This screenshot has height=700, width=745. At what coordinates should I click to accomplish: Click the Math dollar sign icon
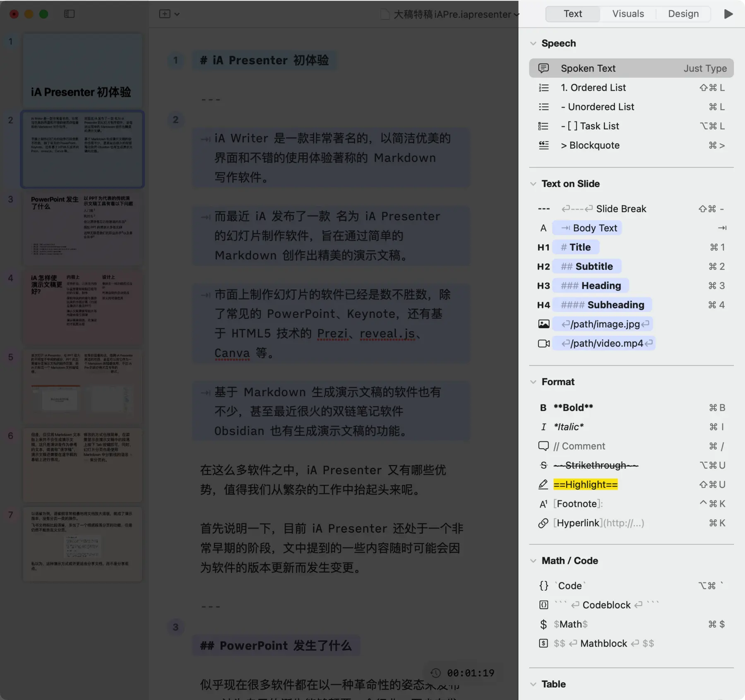pyautogui.click(x=543, y=624)
